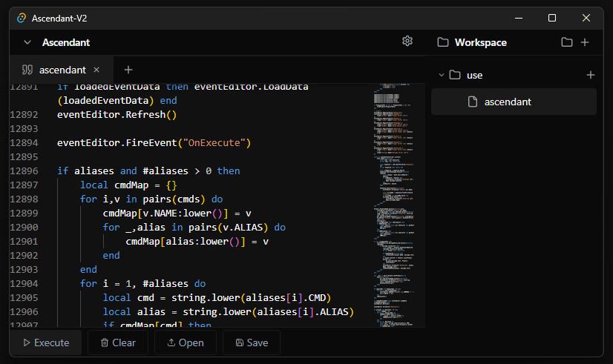Maximize the Ascendant-V2 window
This screenshot has height=364, width=613.
coord(552,18)
